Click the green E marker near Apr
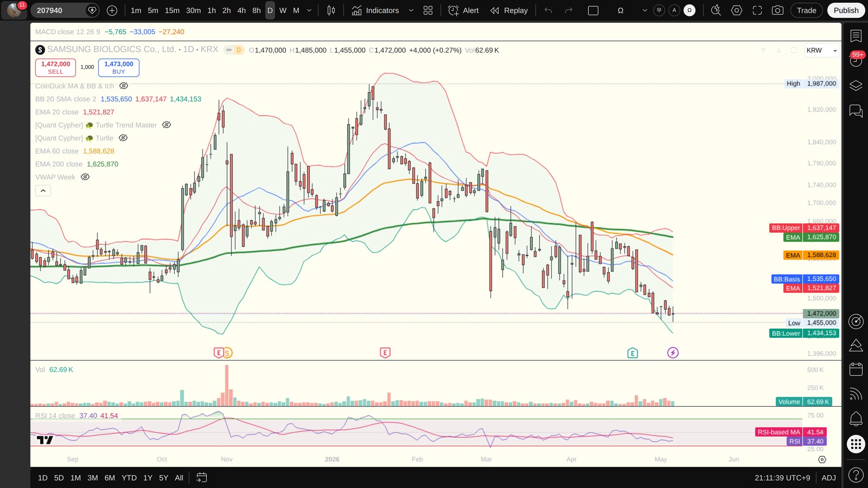 pos(633,353)
